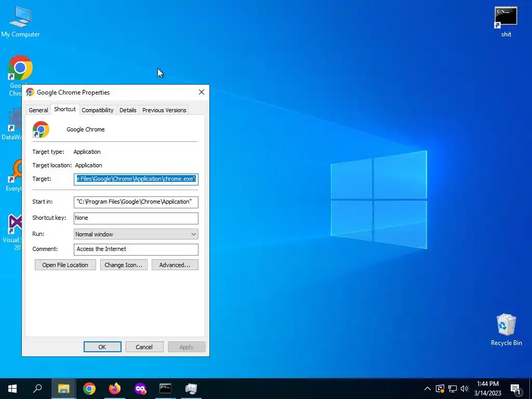Click the Start in field
Screen dimensions: 532x399
point(136,202)
